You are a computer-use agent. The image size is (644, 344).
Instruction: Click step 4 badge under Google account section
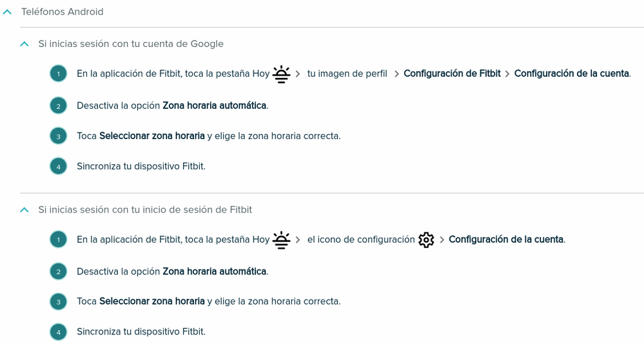[x=58, y=167]
